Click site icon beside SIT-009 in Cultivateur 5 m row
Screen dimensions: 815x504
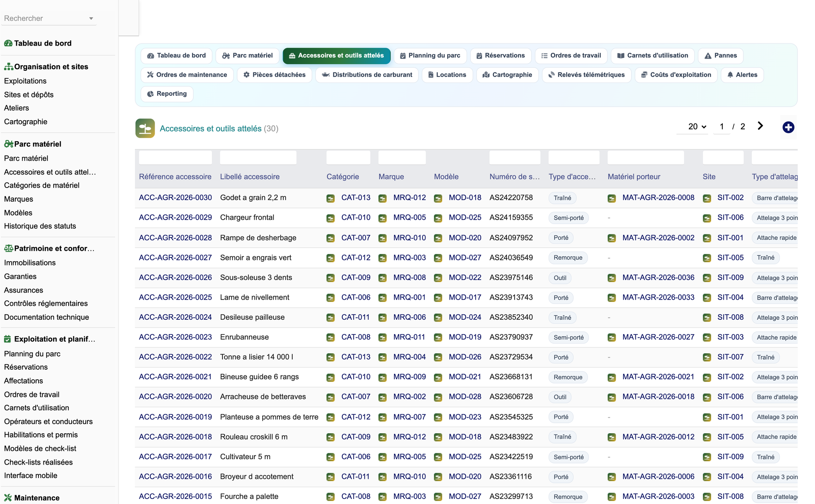point(707,457)
